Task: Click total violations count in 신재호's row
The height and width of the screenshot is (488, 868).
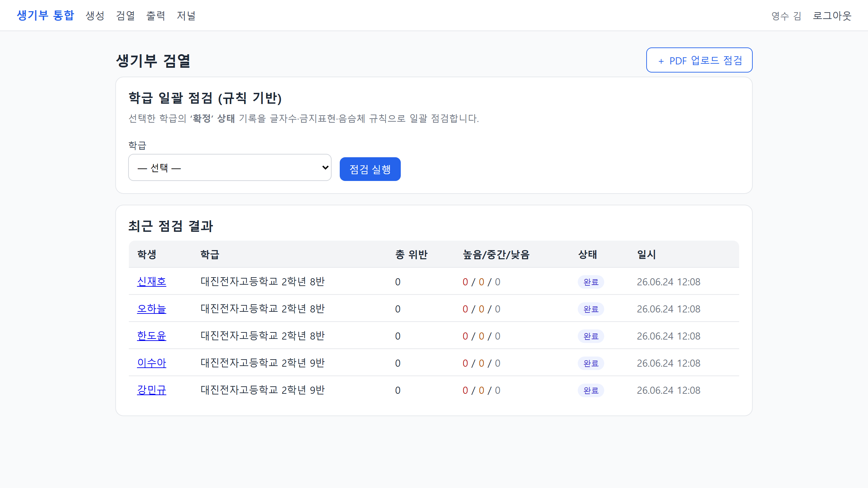Action: (x=398, y=282)
